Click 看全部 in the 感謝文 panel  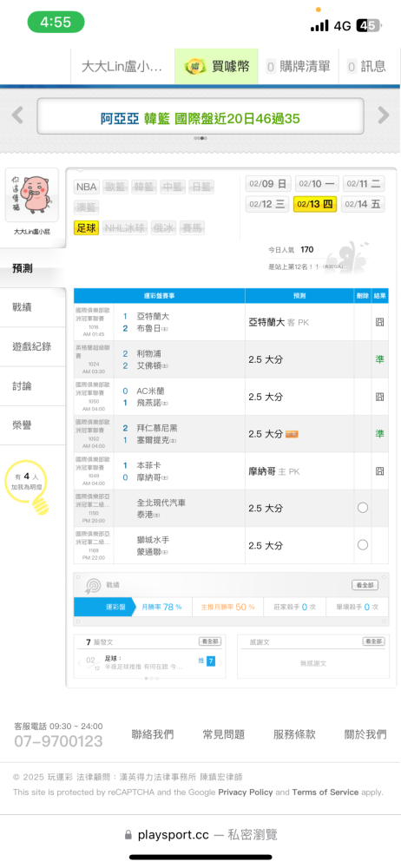click(374, 641)
